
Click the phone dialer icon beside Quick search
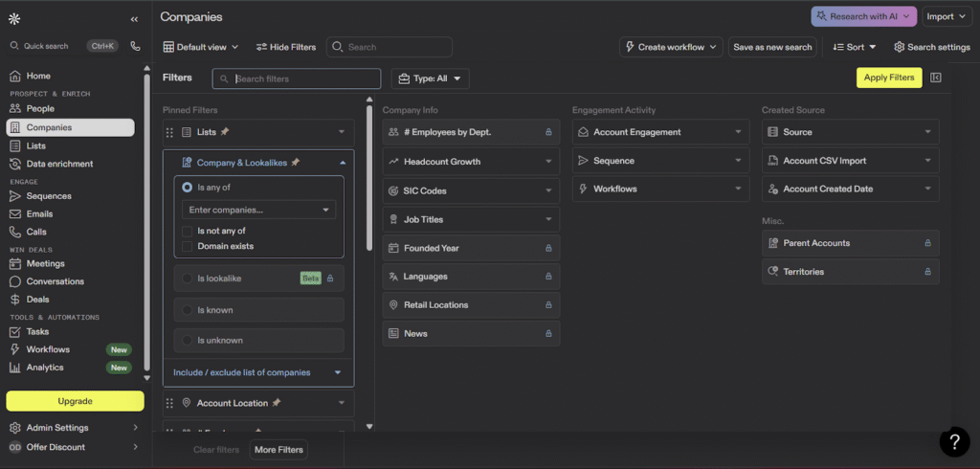[135, 45]
